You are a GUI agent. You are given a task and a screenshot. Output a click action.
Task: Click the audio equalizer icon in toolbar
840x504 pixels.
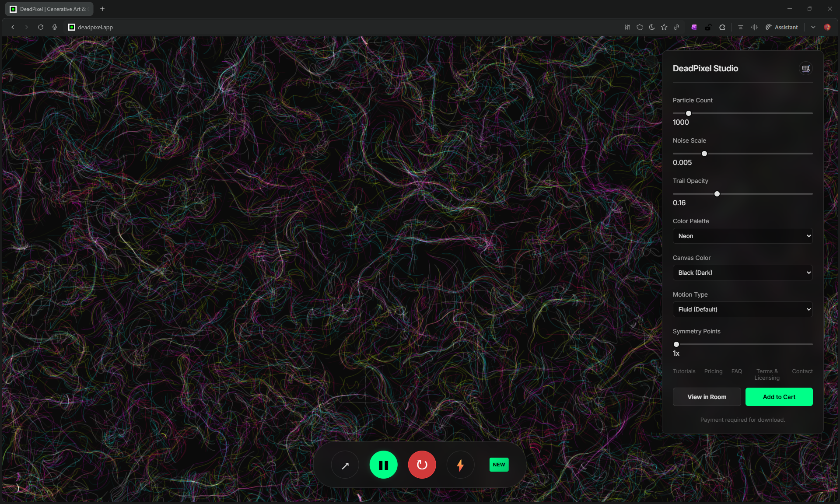(755, 27)
